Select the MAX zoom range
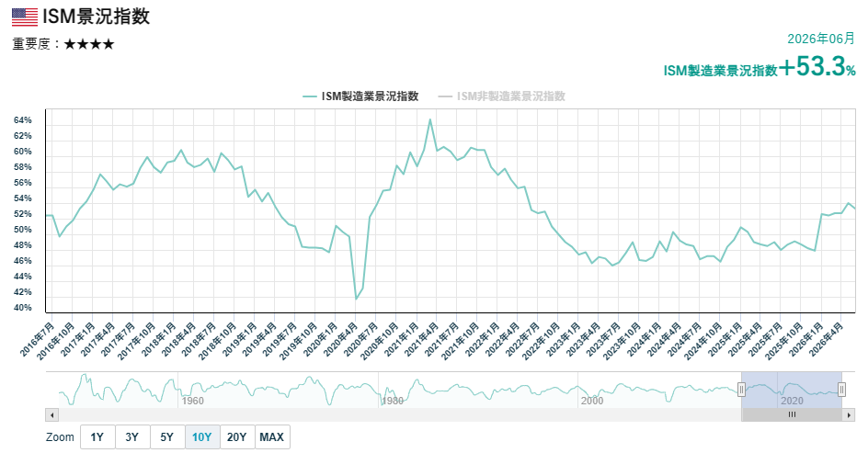Screen dimensions: 868x453 pos(272,437)
